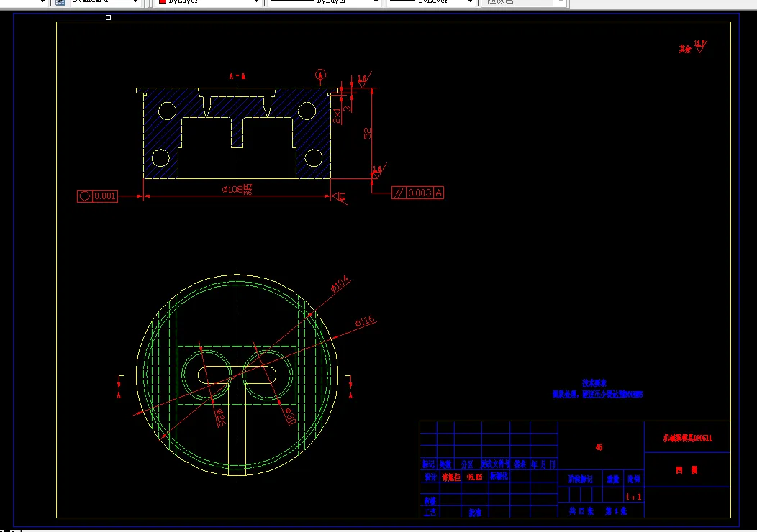Select the scale value 1:1
757x532 pixels.
[634, 496]
